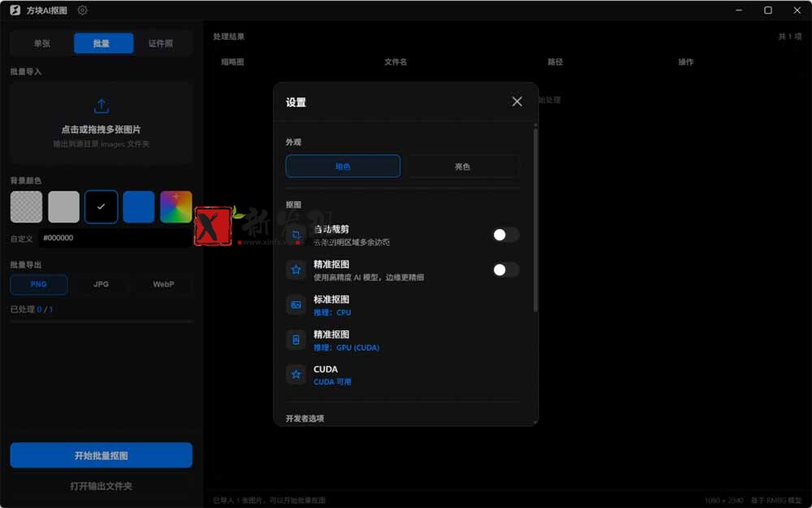812x508 pixels.
Task: Click the 缩略图 column header
Action: click(232, 62)
